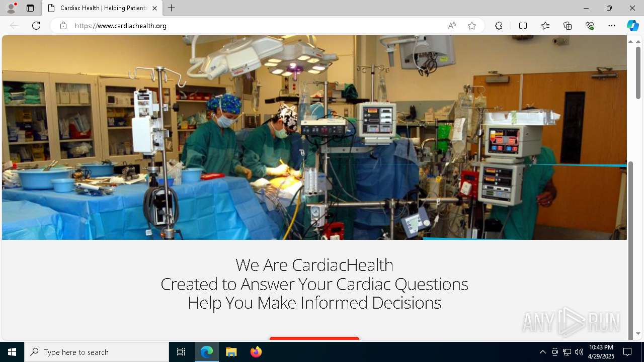The image size is (644, 362).
Task: Refresh the current page
Action: tap(36, 26)
